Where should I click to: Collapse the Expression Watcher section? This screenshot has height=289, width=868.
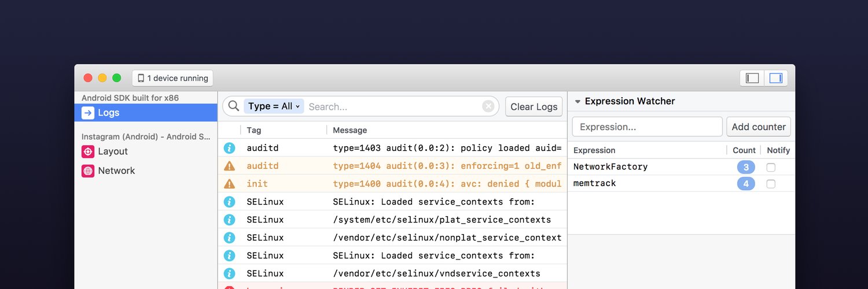(578, 101)
